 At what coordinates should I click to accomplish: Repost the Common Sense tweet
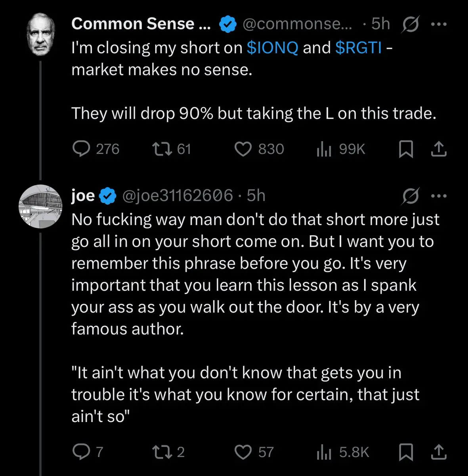click(162, 149)
